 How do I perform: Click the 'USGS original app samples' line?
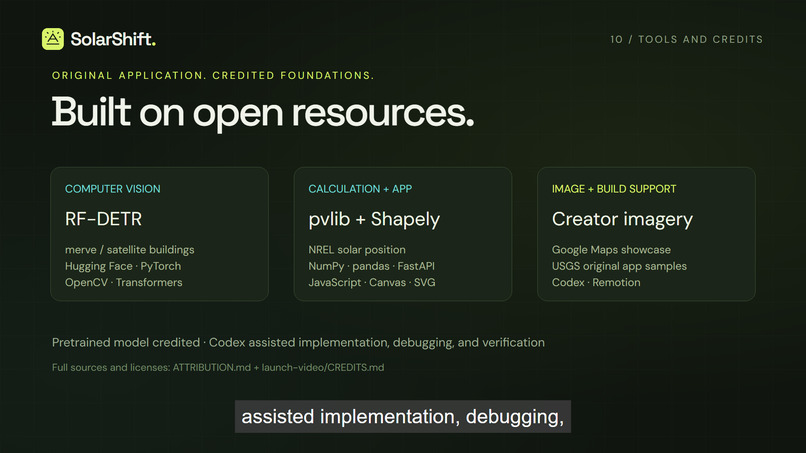[x=619, y=266]
